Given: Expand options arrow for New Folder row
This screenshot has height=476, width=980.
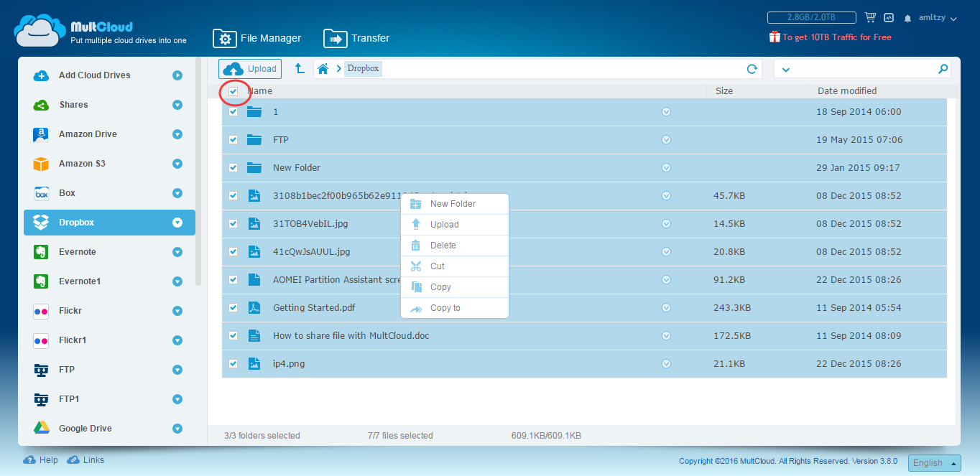Looking at the screenshot, I should point(666,168).
